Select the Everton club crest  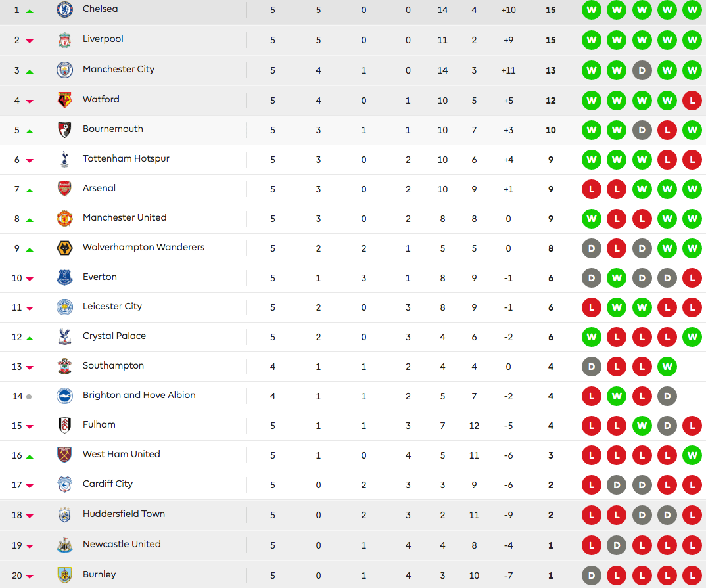click(x=64, y=277)
